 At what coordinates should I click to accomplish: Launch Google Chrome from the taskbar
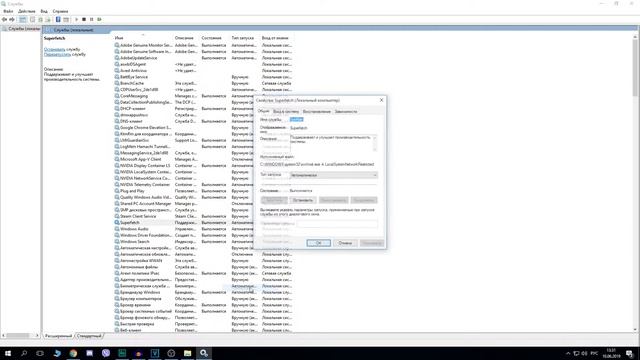(x=73, y=353)
